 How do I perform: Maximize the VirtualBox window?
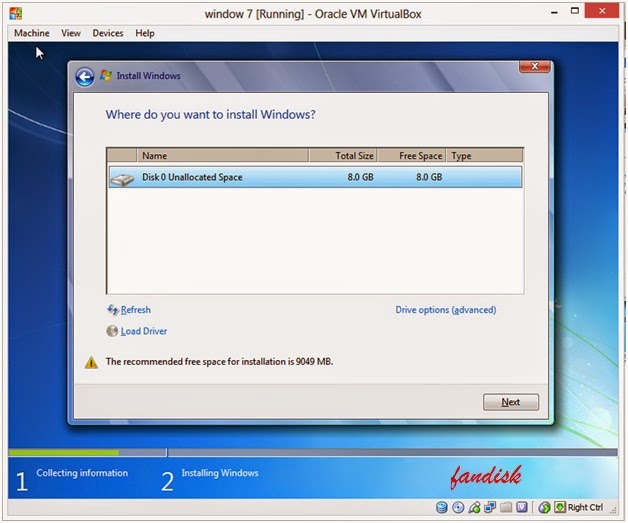pos(575,11)
